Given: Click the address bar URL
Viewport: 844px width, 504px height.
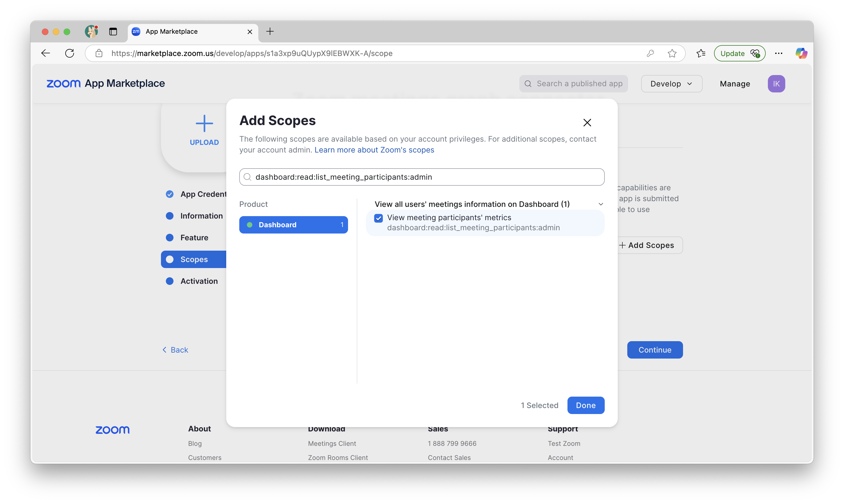Looking at the screenshot, I should pos(252,53).
